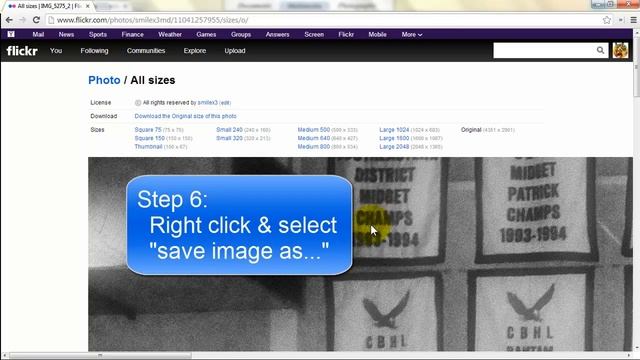Click the Photo breadcrumb link
Screen dimensions: 640x360
(104, 80)
